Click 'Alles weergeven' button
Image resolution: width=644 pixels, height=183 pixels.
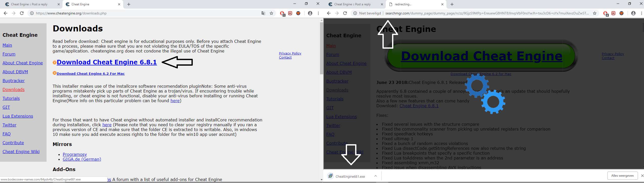point(622,176)
